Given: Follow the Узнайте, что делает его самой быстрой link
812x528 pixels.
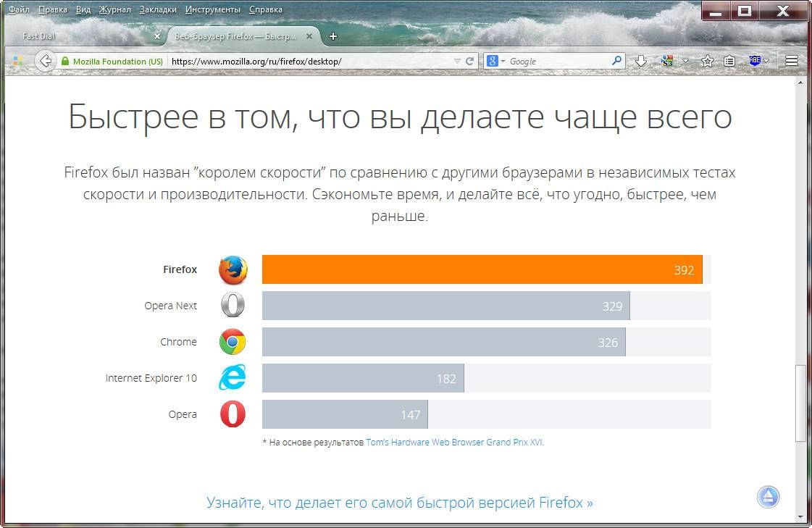Looking at the screenshot, I should point(400,502).
